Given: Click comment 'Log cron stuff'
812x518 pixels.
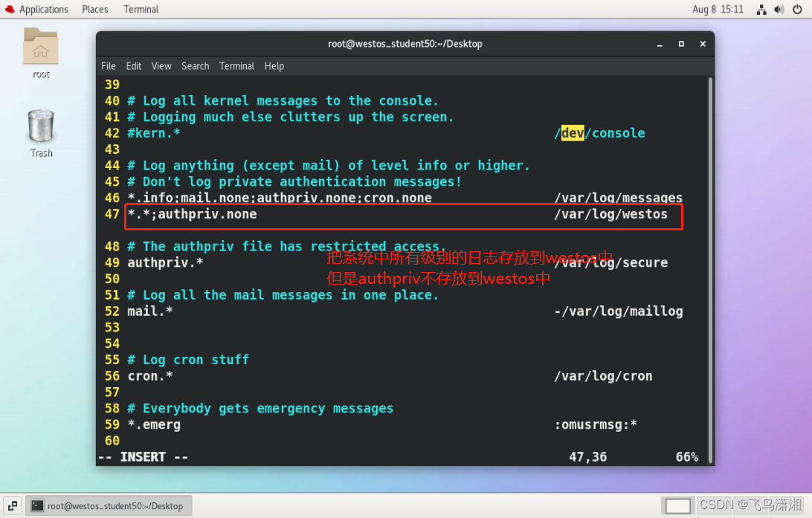Looking at the screenshot, I should 188,360.
